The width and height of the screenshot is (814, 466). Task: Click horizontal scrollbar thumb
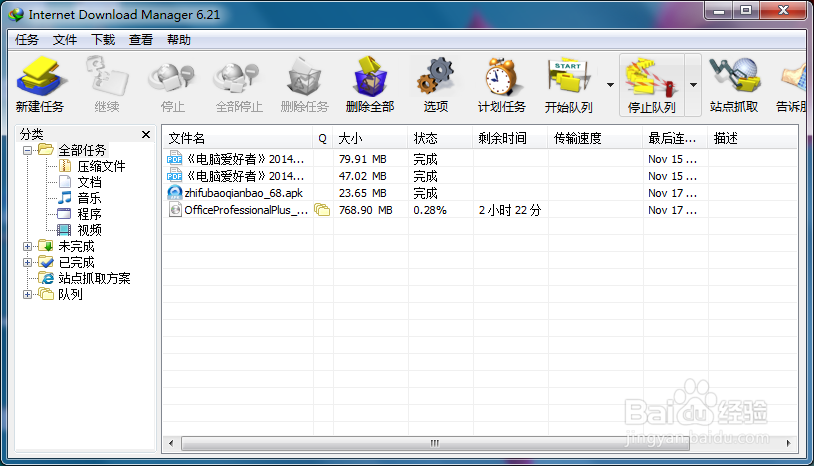[435, 443]
